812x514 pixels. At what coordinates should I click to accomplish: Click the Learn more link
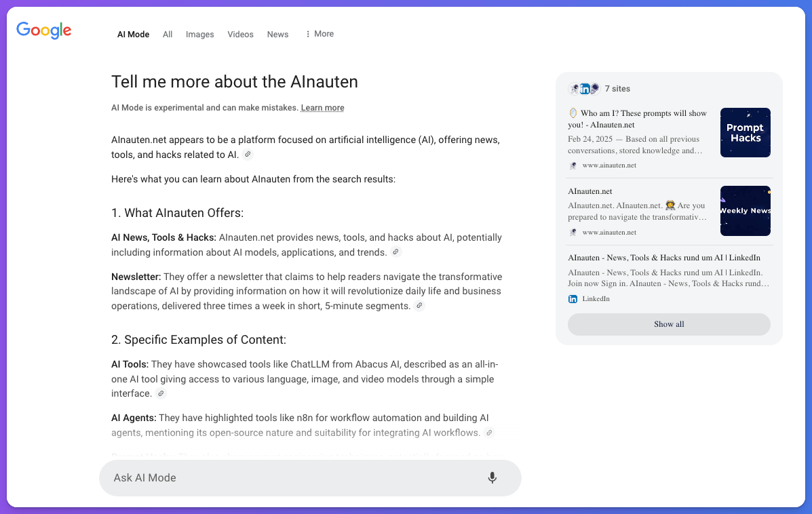point(323,108)
